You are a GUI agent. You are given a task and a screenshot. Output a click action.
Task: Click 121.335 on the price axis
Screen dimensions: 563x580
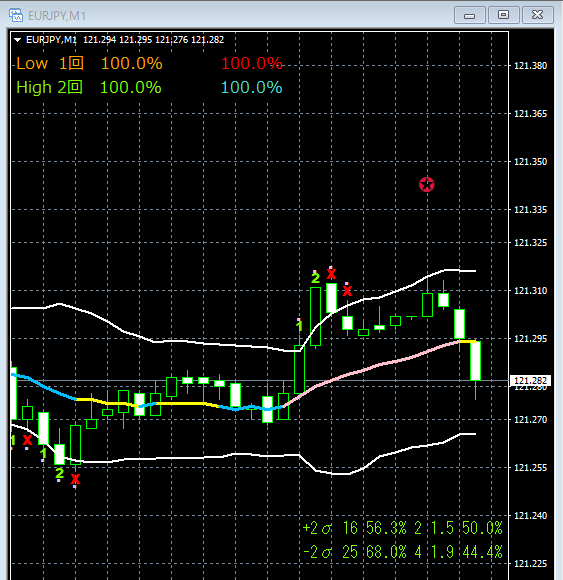[x=530, y=210]
